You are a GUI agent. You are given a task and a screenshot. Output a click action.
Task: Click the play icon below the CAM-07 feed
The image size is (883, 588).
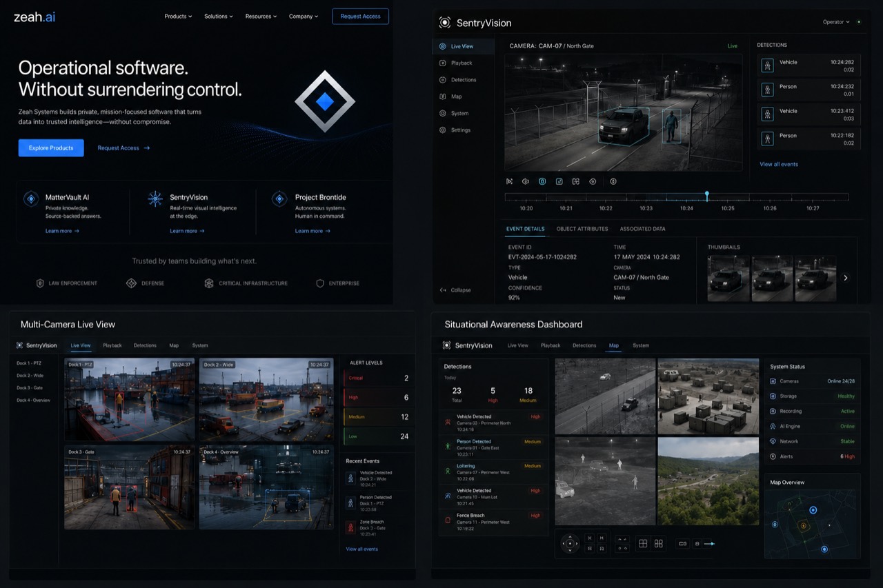(x=509, y=181)
